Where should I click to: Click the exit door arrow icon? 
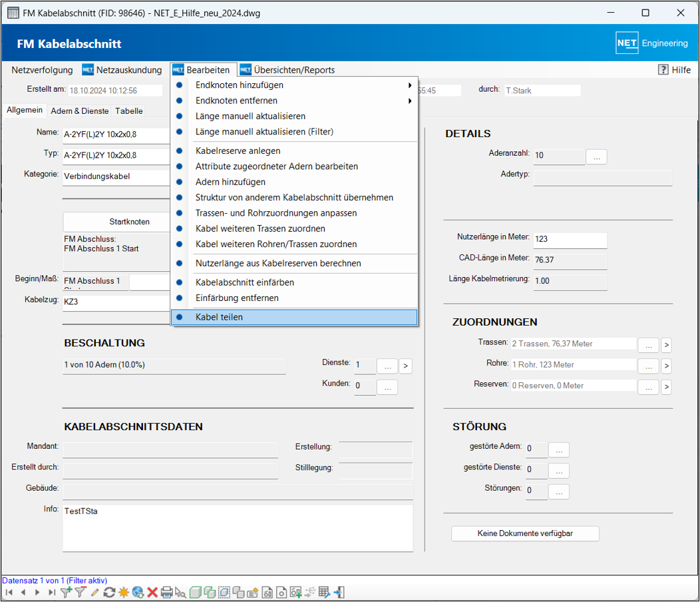pyautogui.click(x=339, y=593)
